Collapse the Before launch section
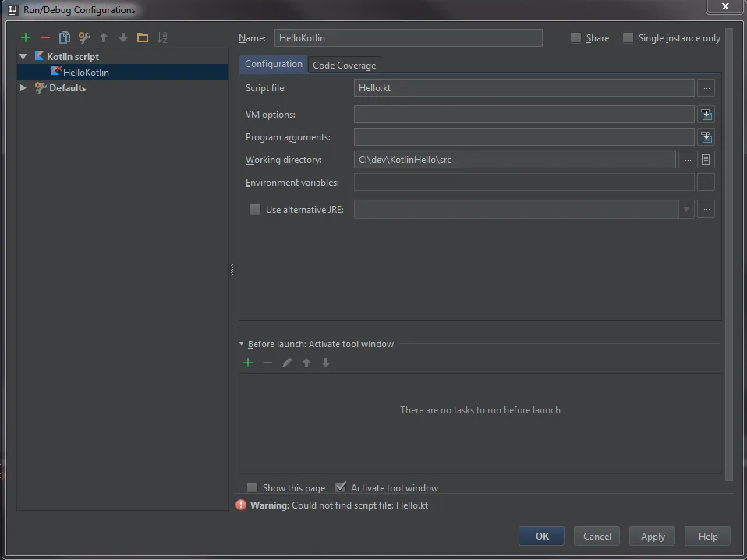 tap(241, 344)
